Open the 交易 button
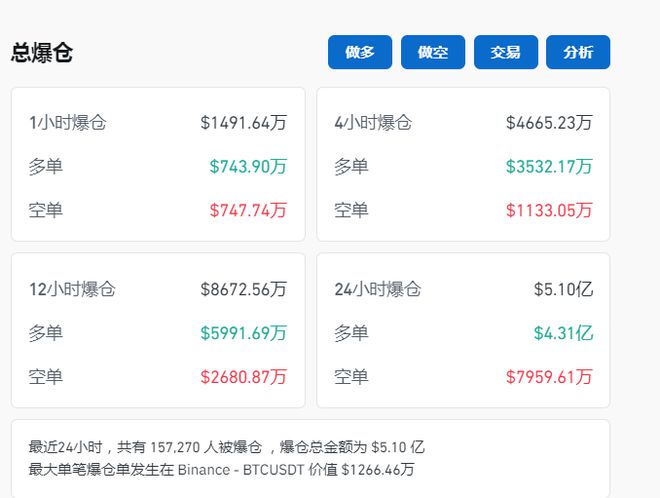660x498 pixels. 505,53
